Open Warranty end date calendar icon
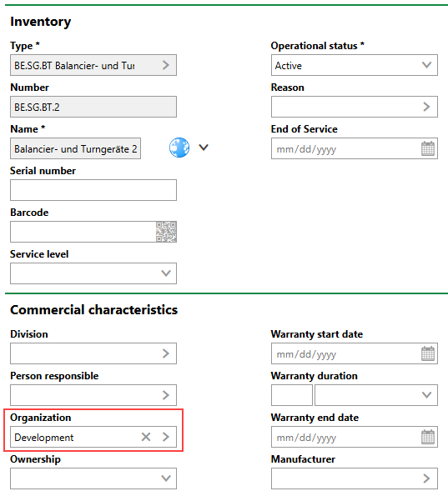 click(x=428, y=437)
